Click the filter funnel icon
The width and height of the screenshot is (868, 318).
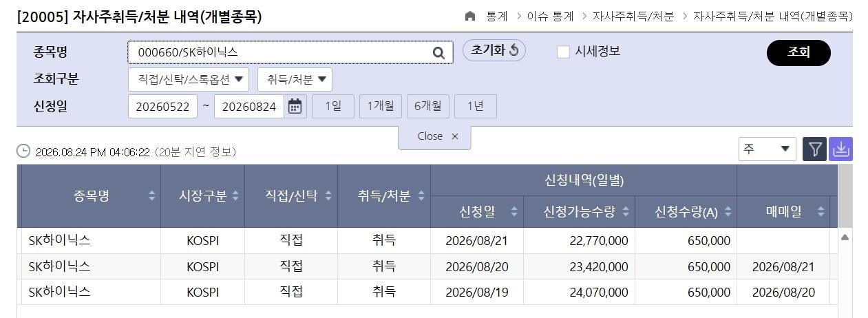815,149
